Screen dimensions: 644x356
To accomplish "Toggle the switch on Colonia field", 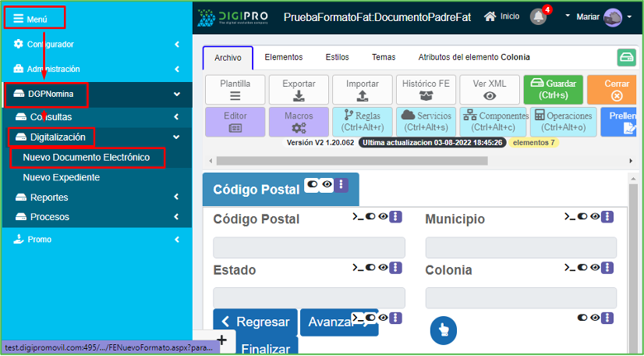I will [582, 267].
